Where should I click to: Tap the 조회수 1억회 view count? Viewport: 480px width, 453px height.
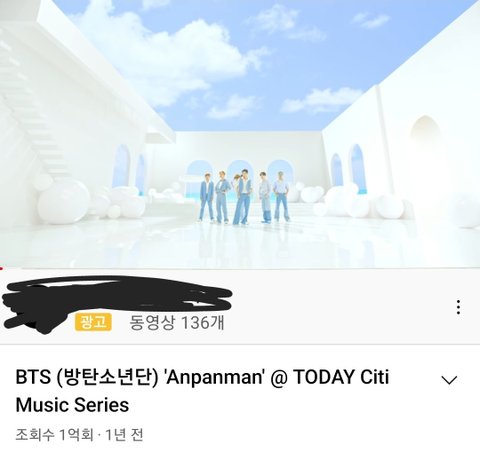[x=55, y=435]
